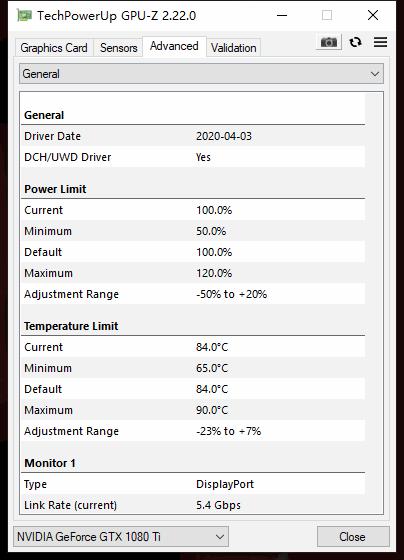Select the Link Rate (current) 5.4 Gbps row
Image resolution: width=404 pixels, height=560 pixels.
(x=193, y=505)
